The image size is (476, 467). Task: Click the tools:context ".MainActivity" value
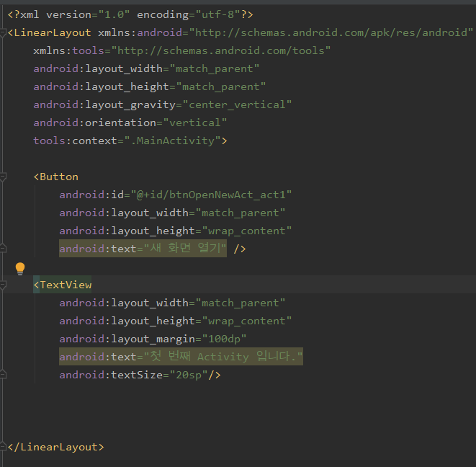[172, 141]
